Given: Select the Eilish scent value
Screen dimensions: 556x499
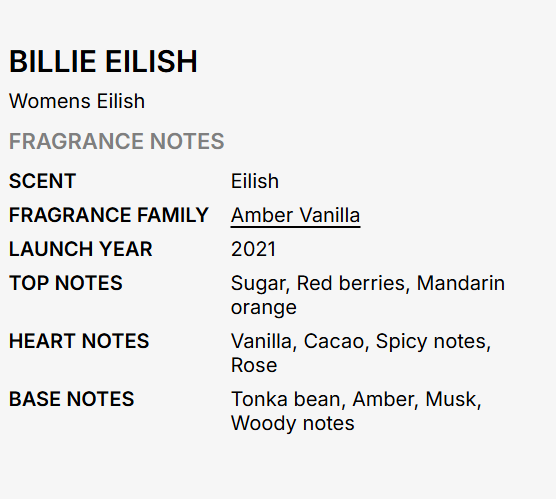Looking at the screenshot, I should pos(255,181).
